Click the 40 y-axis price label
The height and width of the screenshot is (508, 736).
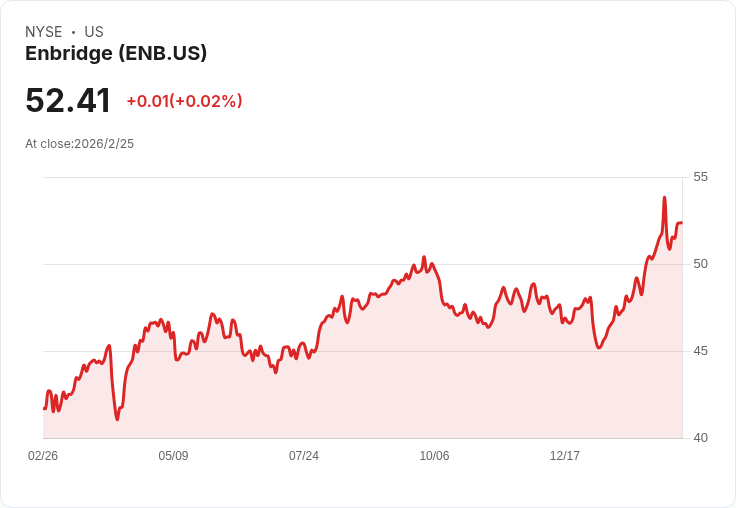(x=700, y=438)
